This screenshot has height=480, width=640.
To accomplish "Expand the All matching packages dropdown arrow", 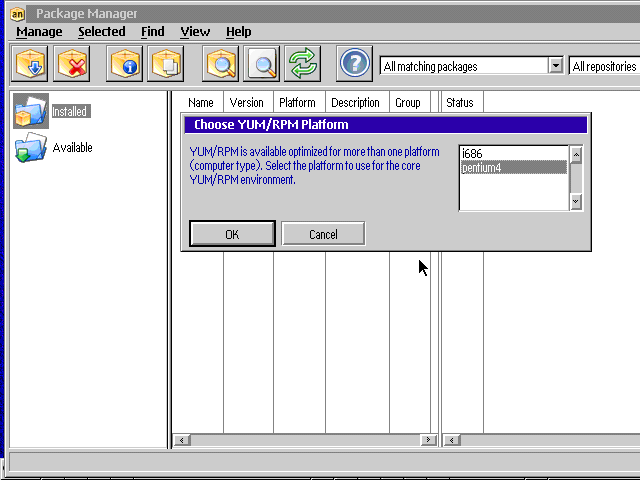I will coord(556,65).
